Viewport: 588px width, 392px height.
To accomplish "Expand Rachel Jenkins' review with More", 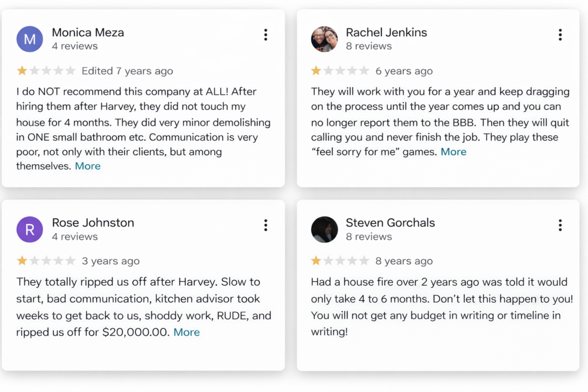I will coord(454,152).
